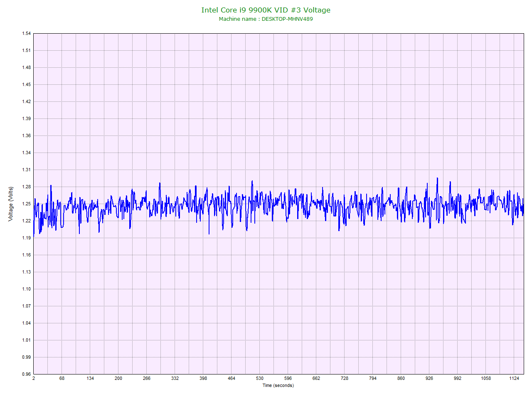532x399 pixels.
Task: Click the 1.45 voltage axis value
Action: point(26,85)
